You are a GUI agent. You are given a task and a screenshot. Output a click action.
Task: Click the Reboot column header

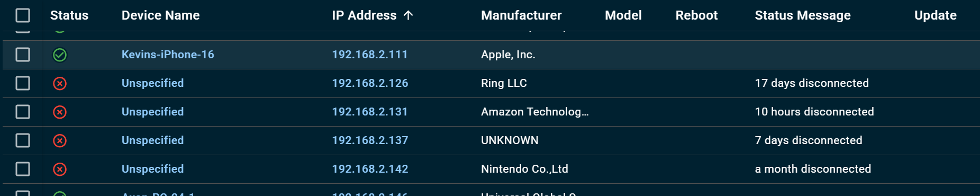[696, 15]
